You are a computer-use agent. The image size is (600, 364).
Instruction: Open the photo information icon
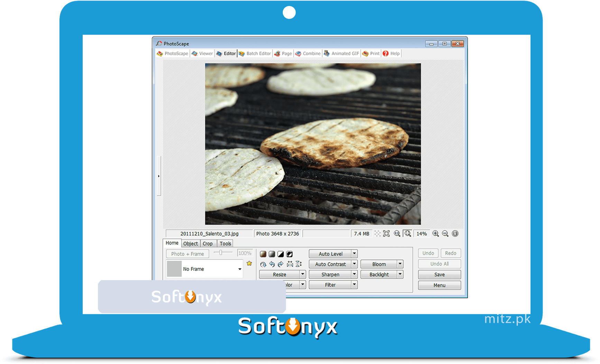[455, 234]
